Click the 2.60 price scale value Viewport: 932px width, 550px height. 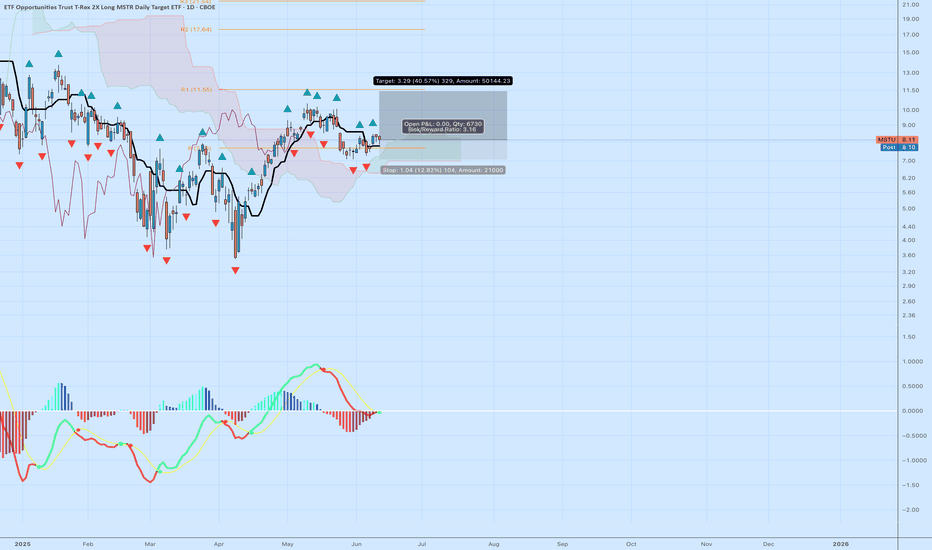(909, 302)
